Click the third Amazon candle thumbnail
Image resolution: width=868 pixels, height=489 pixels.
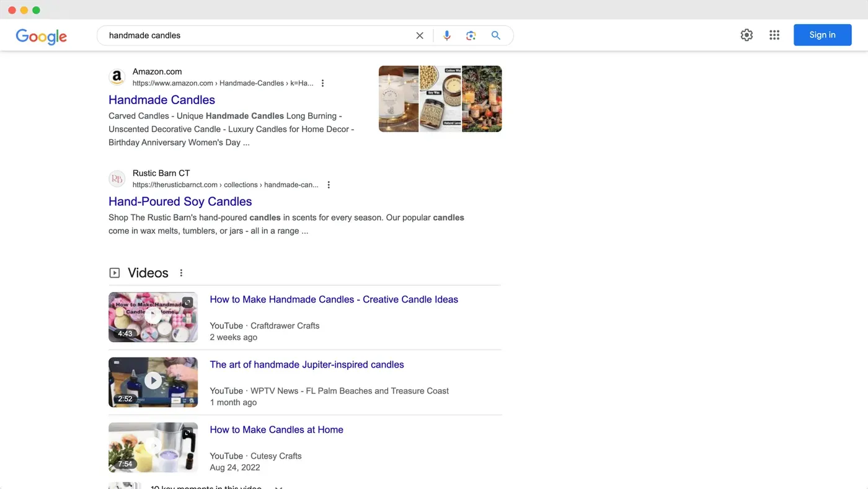click(482, 99)
